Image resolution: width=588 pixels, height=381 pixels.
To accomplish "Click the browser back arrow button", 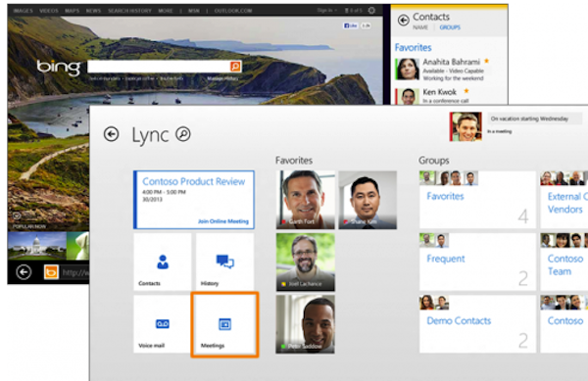I will click(24, 272).
